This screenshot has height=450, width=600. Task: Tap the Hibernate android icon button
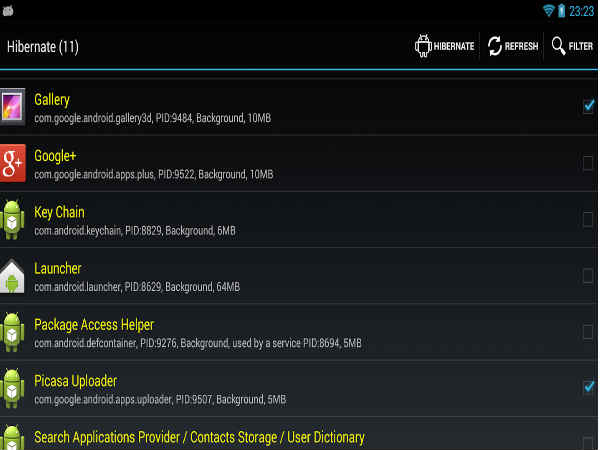(423, 46)
